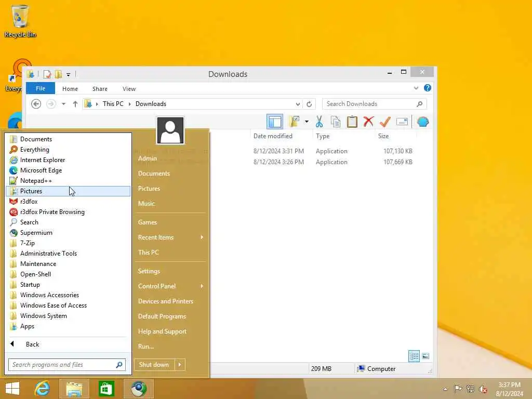Screen dimensions: 532x399
Task: Open the View ribbon tab
Action: [x=129, y=88]
